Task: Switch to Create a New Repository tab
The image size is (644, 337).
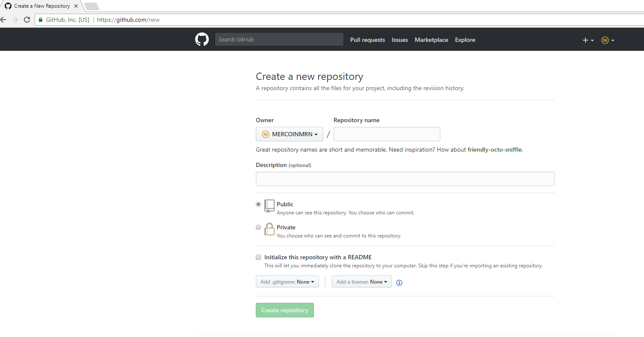Action: click(x=42, y=6)
